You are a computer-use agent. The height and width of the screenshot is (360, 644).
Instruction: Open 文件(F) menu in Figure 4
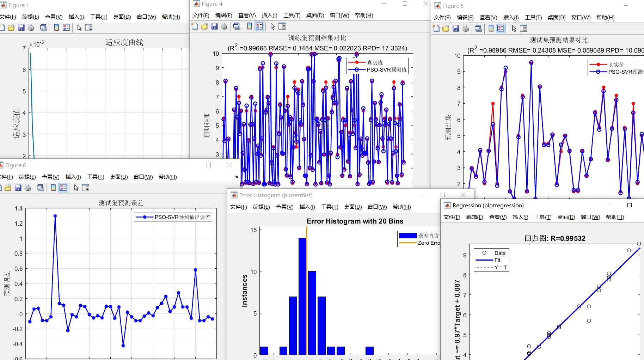click(x=201, y=15)
